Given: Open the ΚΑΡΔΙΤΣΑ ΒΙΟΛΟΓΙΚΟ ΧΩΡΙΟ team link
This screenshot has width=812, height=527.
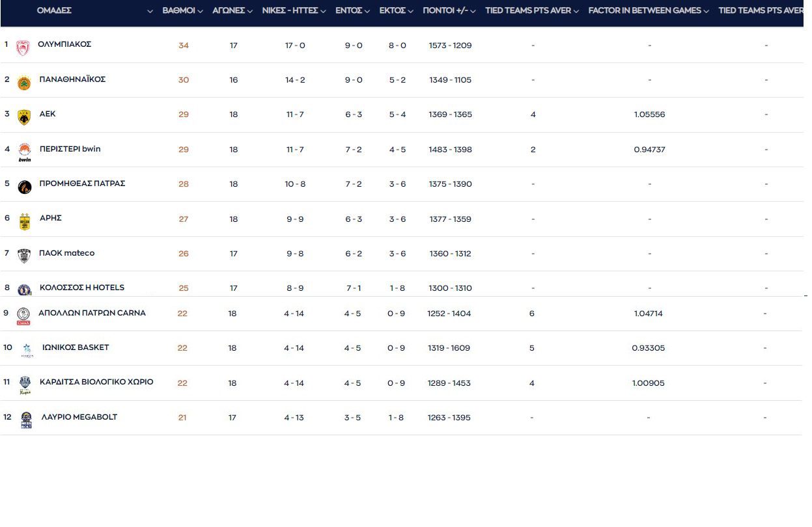Looking at the screenshot, I should click(96, 382).
